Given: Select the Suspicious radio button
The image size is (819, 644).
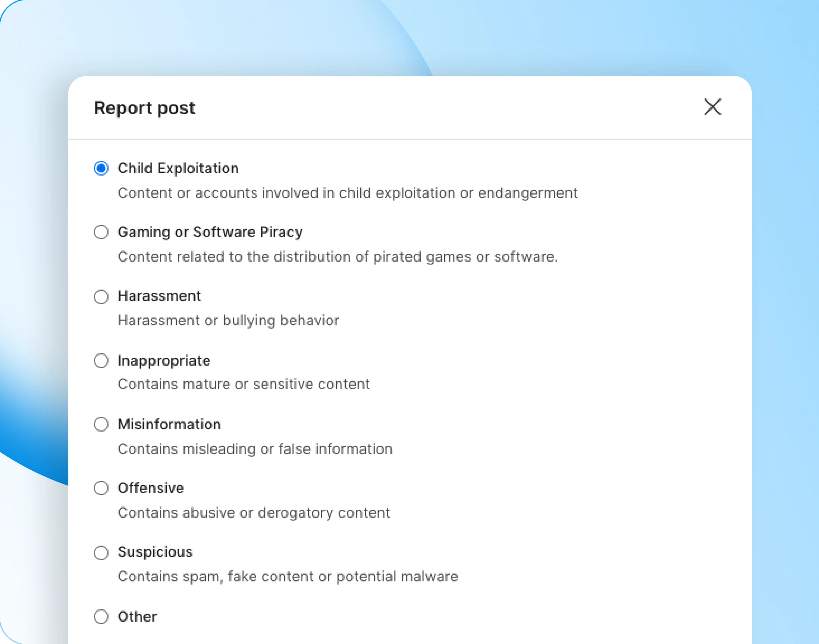Looking at the screenshot, I should [x=101, y=552].
